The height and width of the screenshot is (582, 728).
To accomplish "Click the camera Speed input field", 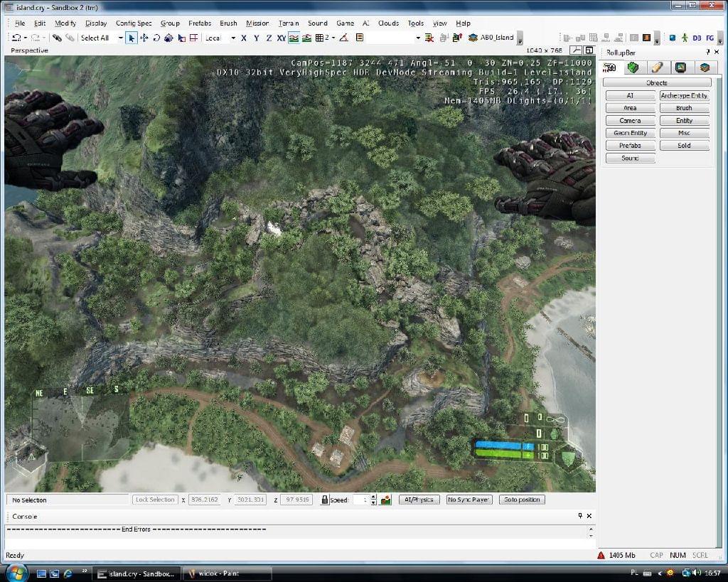I will 361,500.
